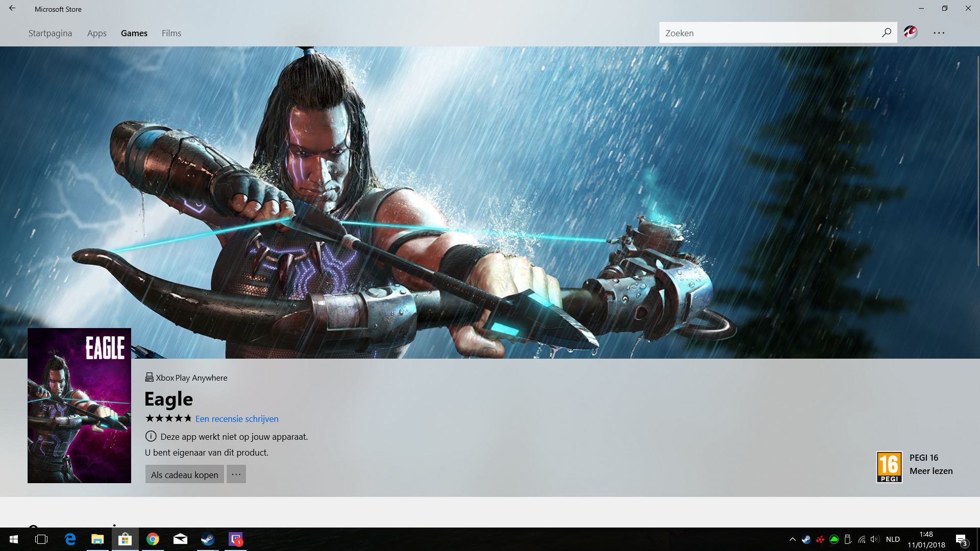The height and width of the screenshot is (551, 980).
Task: Click the USB device tray icon
Action: (x=848, y=539)
